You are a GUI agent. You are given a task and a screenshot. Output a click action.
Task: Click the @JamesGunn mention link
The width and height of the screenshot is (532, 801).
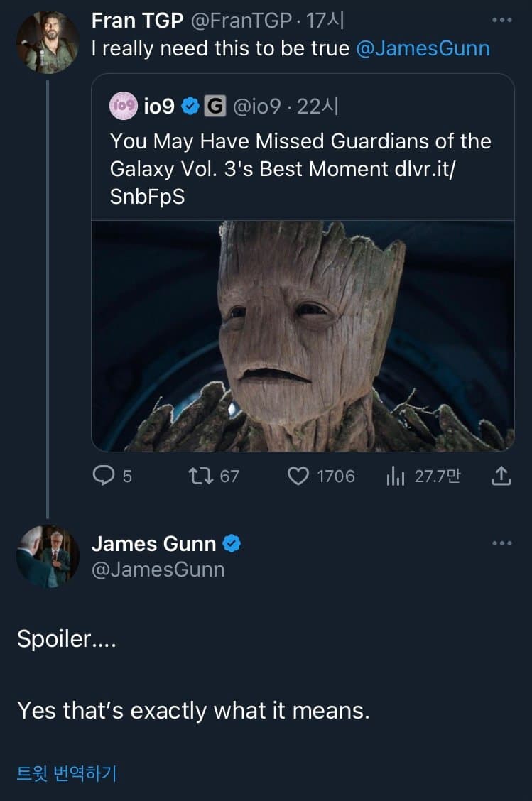(422, 48)
